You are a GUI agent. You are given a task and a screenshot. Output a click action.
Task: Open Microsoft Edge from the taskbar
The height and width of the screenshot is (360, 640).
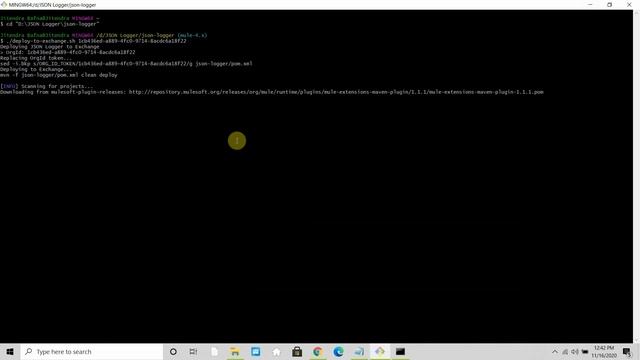pos(338,351)
